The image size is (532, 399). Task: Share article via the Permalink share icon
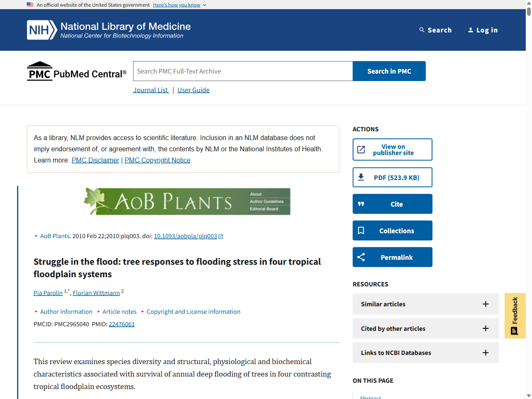(x=361, y=257)
